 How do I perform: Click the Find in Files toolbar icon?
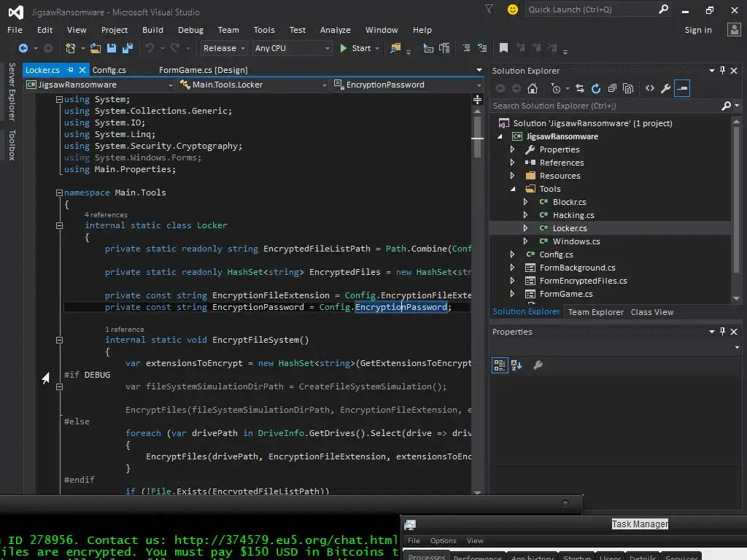[x=395, y=48]
